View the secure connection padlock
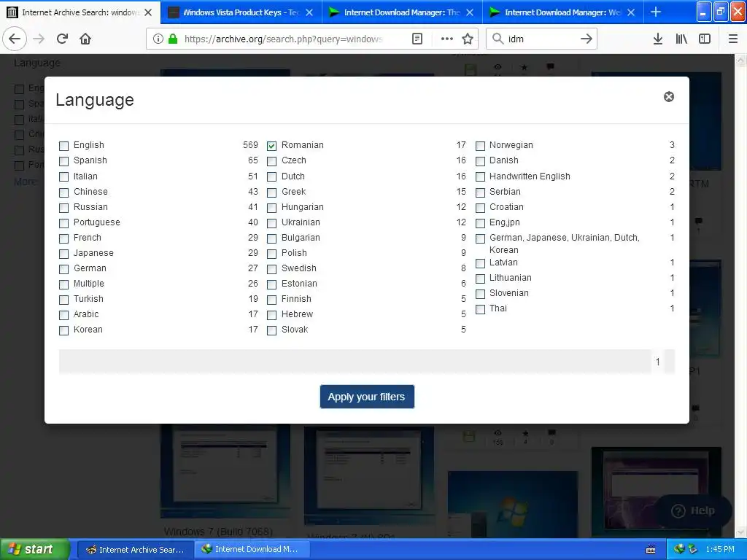 click(x=173, y=39)
